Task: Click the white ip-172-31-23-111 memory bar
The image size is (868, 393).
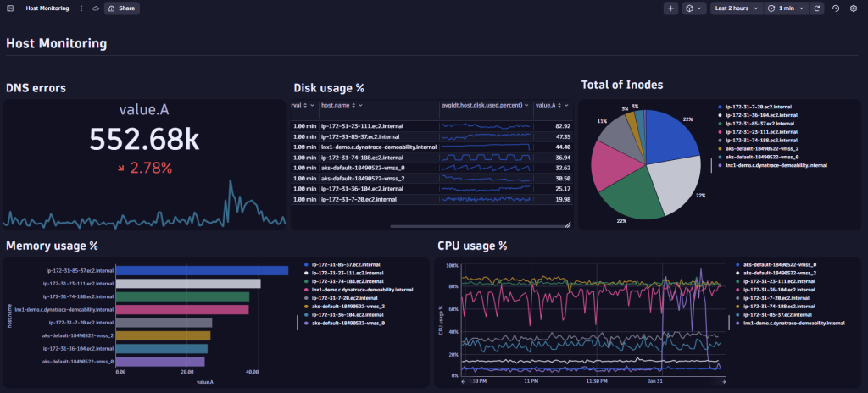Action: click(x=188, y=284)
